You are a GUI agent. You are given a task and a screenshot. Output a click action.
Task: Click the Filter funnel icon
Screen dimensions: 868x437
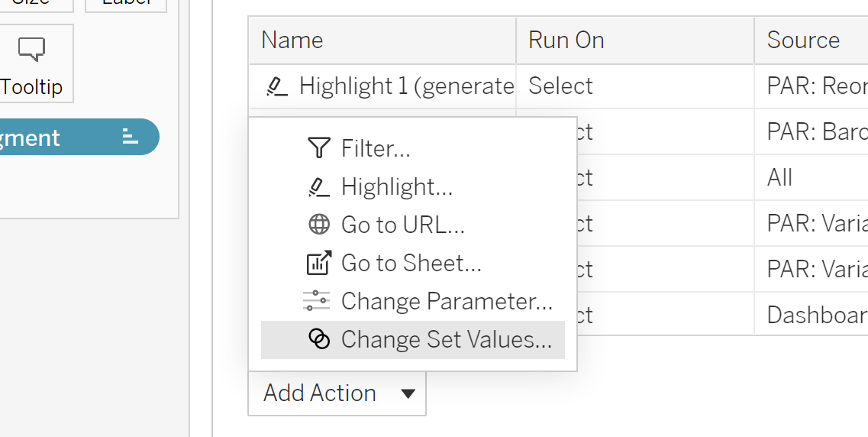click(318, 148)
